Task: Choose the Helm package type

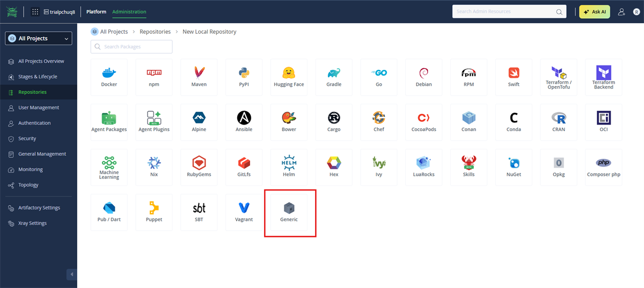Action: [289, 168]
